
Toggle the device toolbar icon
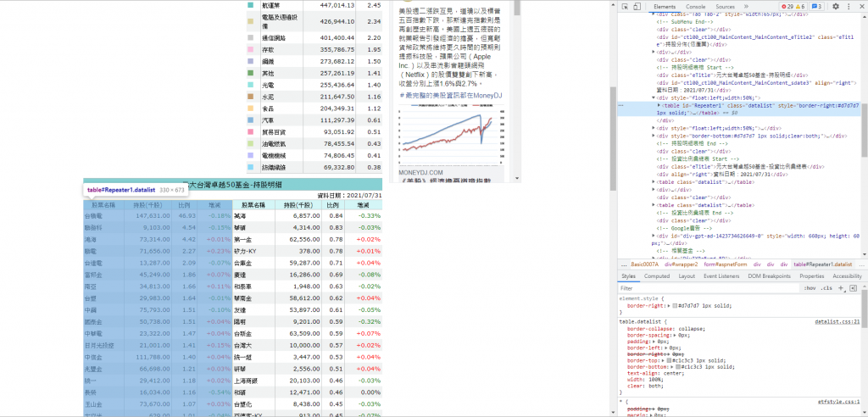point(637,7)
